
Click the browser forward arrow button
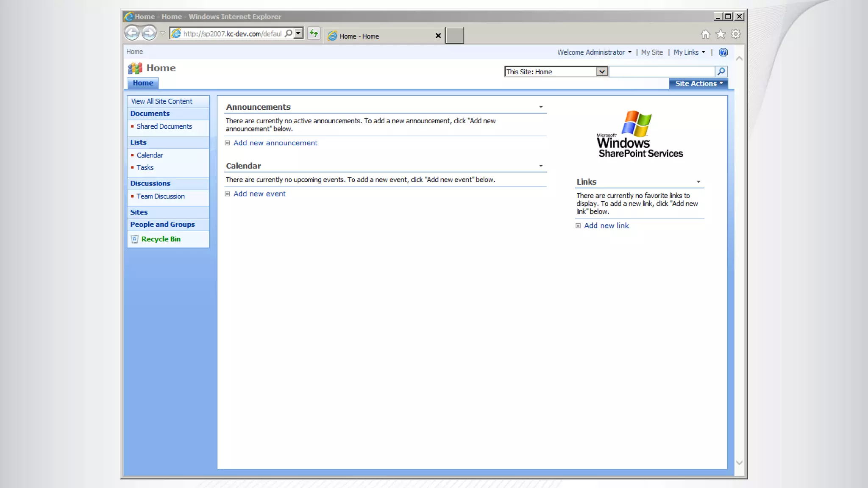pos(149,33)
